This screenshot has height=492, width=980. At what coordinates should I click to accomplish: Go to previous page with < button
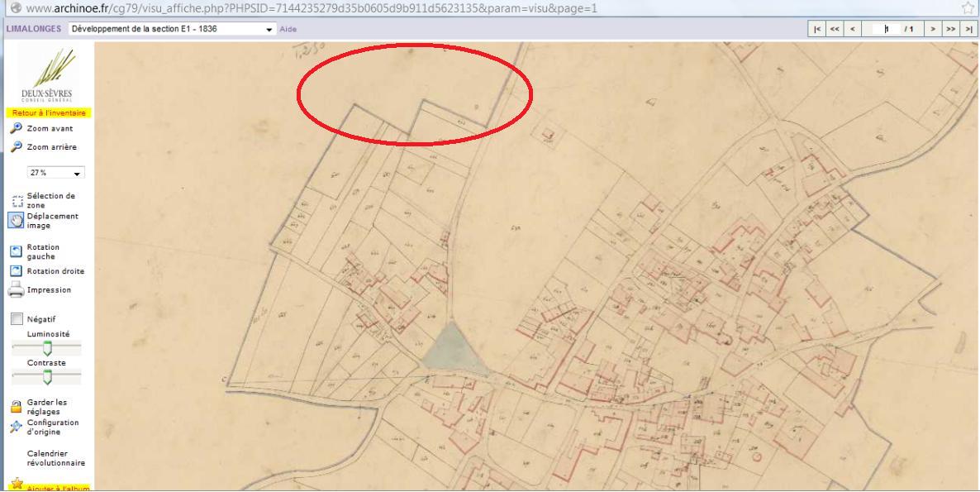pos(853,29)
